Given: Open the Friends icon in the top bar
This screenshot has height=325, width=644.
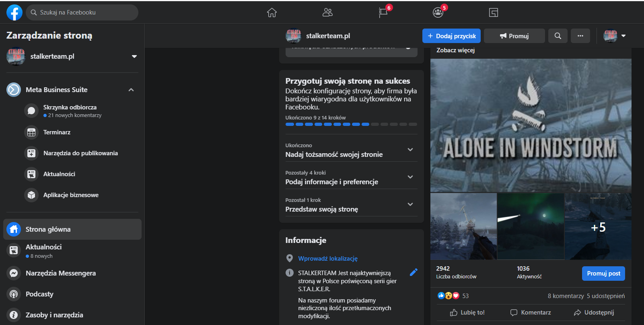Looking at the screenshot, I should tap(327, 12).
